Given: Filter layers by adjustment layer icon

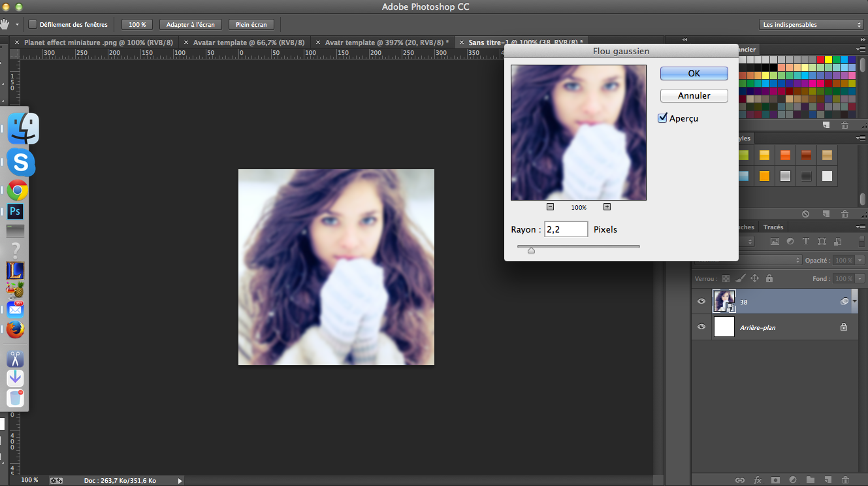Looking at the screenshot, I should click(790, 241).
